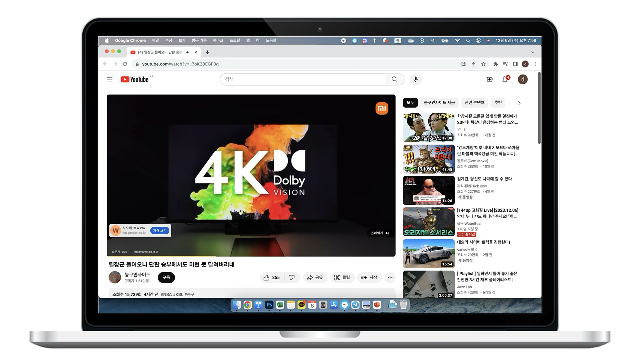The width and height of the screenshot is (639, 364).
Task: Click the 지금 보기 ad button
Action: tap(160, 231)
